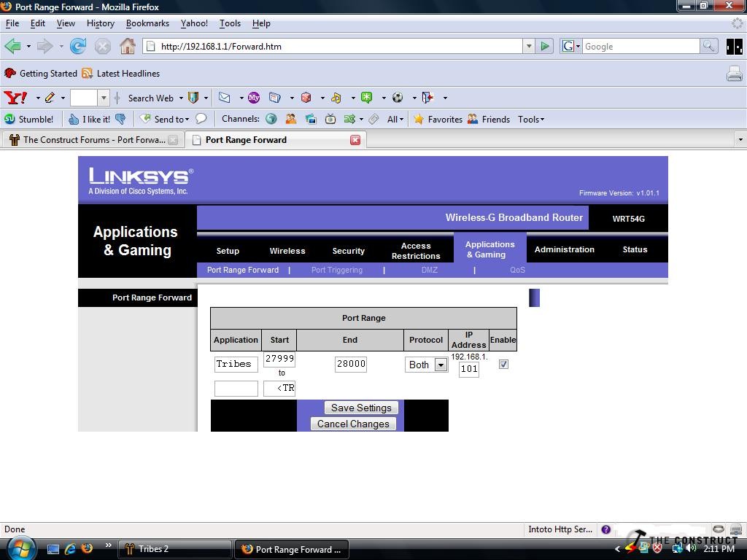Screen dimensions: 747x560
Task: Click the Start port field 27999
Action: (279, 359)
